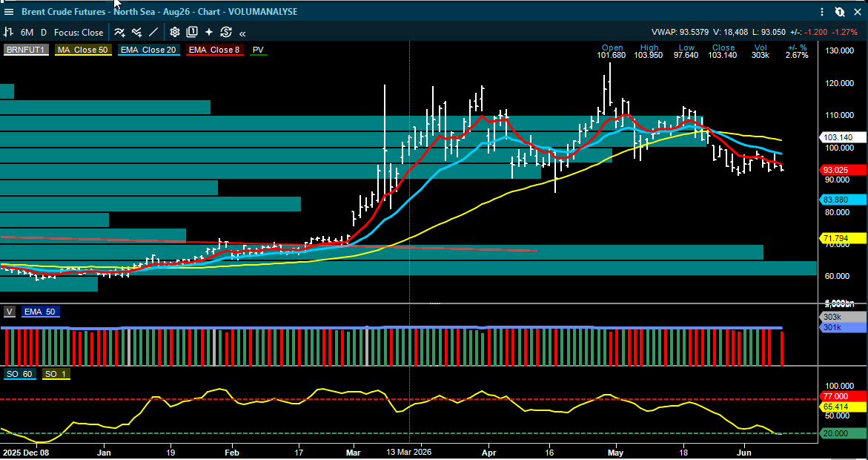This screenshot has height=460, width=868.
Task: Click the 20.000 green oscillator level tag
Action: (842, 433)
